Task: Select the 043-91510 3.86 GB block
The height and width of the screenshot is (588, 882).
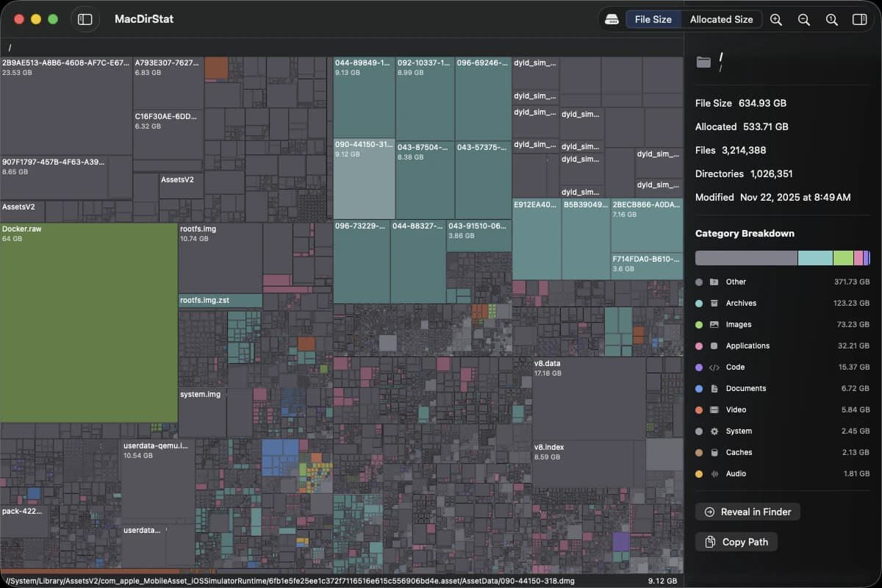Action: coord(478,236)
